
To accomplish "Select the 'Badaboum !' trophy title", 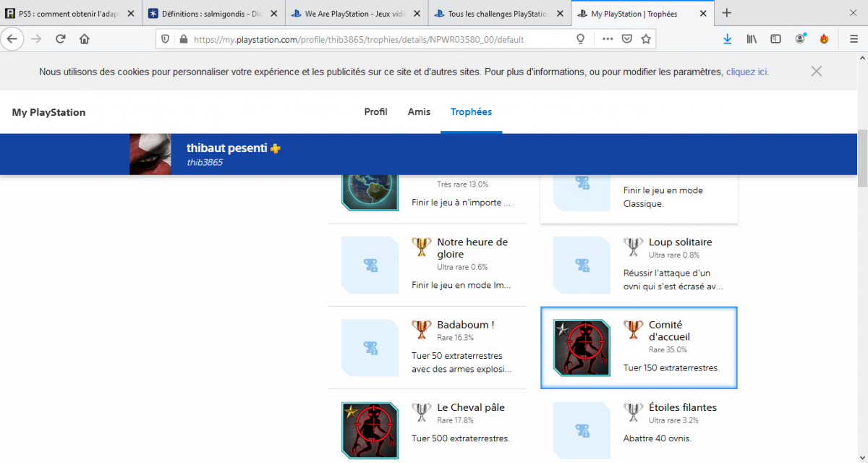I will [x=466, y=325].
